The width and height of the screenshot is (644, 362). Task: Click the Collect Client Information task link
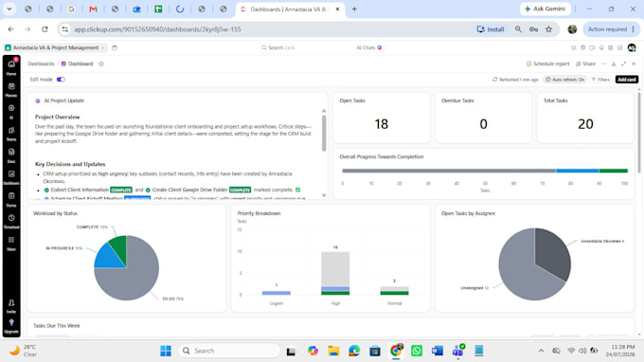point(80,190)
